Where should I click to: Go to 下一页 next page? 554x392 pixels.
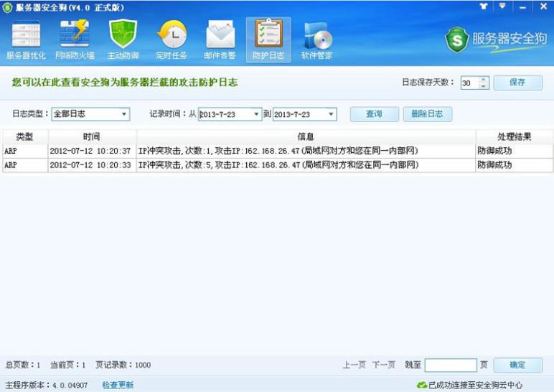coord(383,365)
